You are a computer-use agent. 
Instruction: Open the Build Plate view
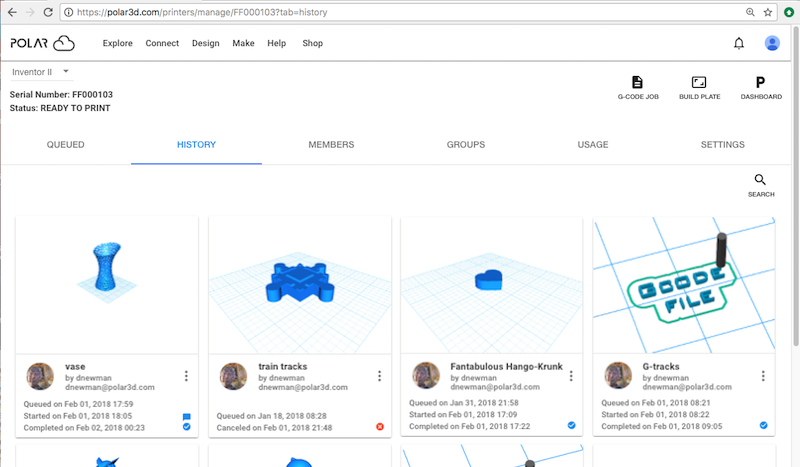tap(699, 87)
